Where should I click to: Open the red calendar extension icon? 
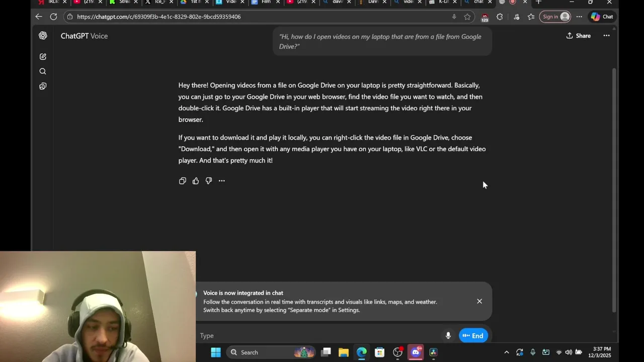coord(485,17)
